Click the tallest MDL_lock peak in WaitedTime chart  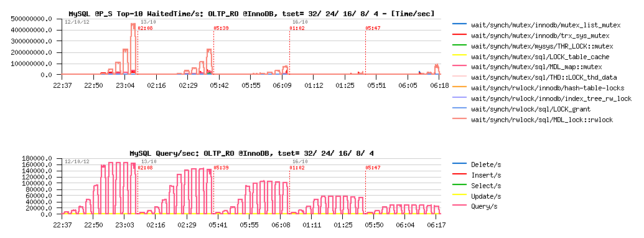click(133, 24)
